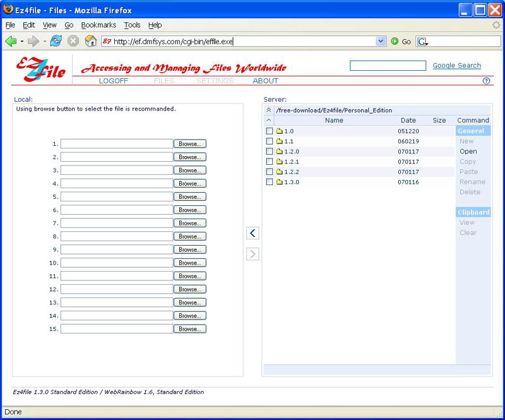This screenshot has width=505, height=420.
Task: Click the sort chevron beside Name column
Action: (x=269, y=120)
